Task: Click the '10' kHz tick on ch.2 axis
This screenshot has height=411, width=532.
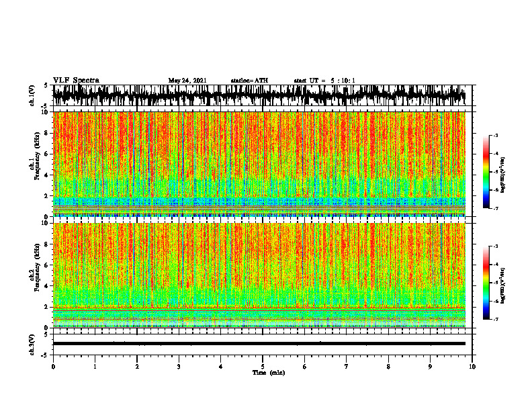Action: tap(46, 223)
